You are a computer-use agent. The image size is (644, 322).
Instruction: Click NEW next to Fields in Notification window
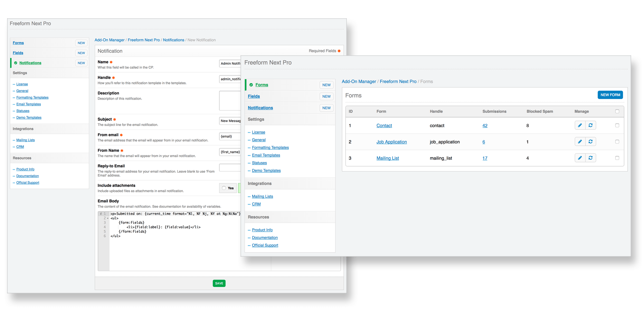click(81, 53)
